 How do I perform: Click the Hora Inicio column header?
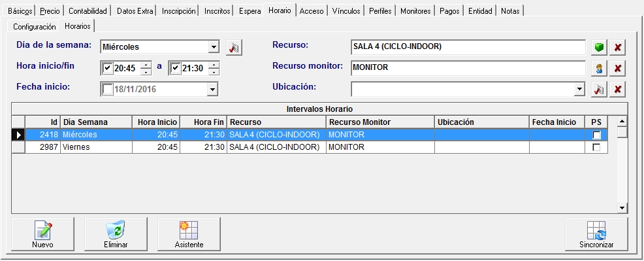click(156, 122)
